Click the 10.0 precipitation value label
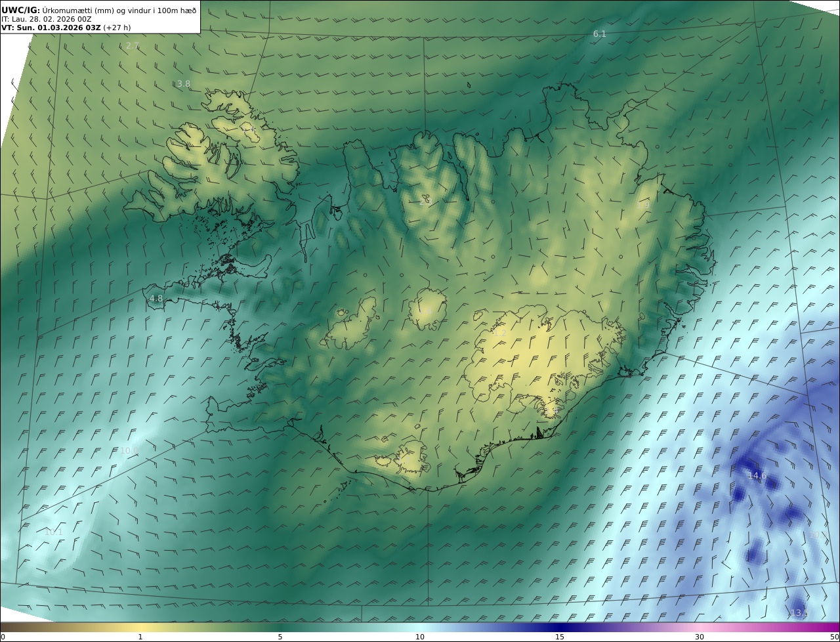840x642 pixels. (x=129, y=450)
